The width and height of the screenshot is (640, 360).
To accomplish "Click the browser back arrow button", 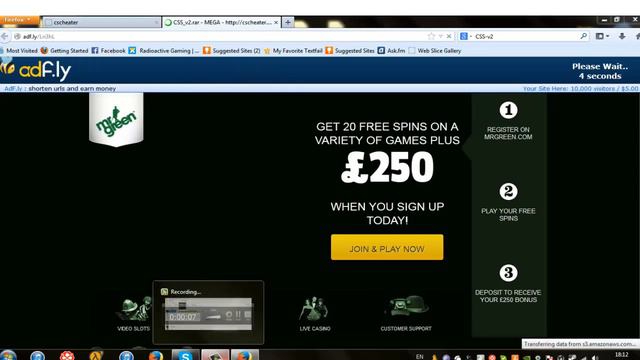I will coord(4,36).
